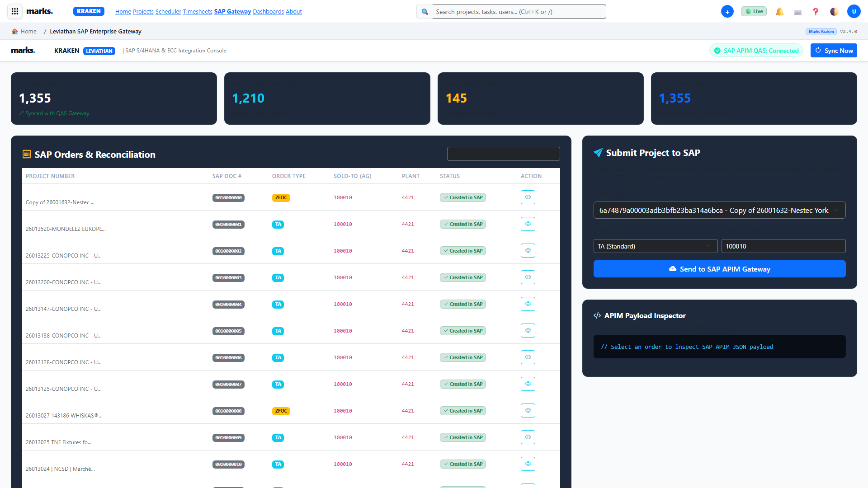
Task: Focus the orders table filter field
Action: (503, 154)
